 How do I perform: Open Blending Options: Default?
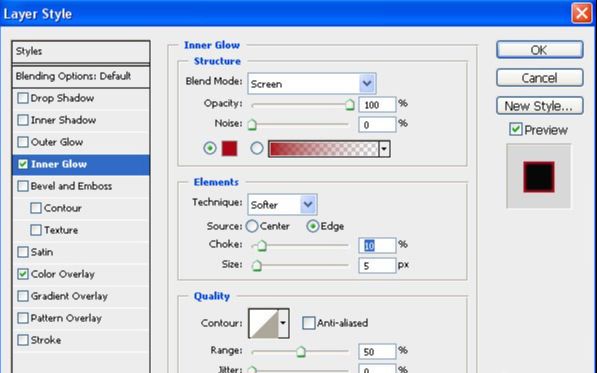(x=81, y=77)
